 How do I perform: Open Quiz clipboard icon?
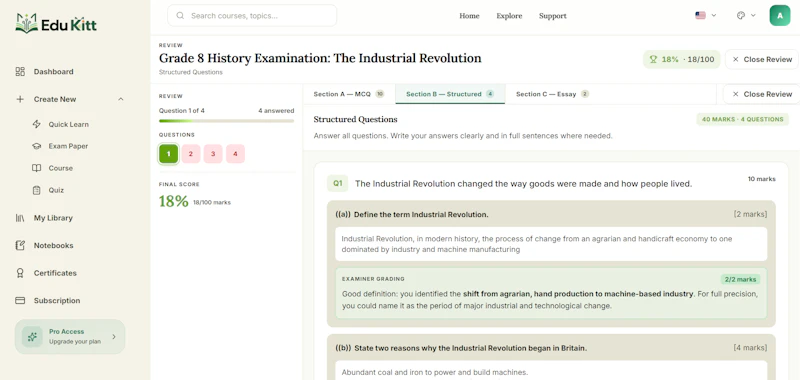click(36, 190)
